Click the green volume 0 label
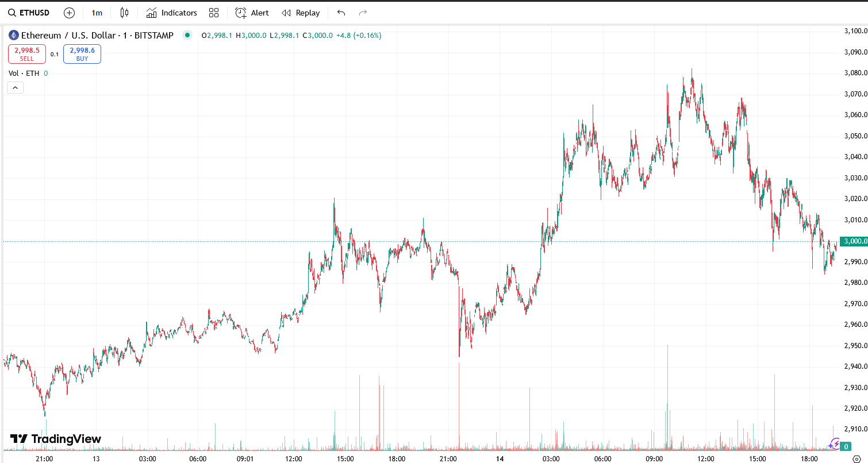The image size is (868, 463). tap(846, 446)
